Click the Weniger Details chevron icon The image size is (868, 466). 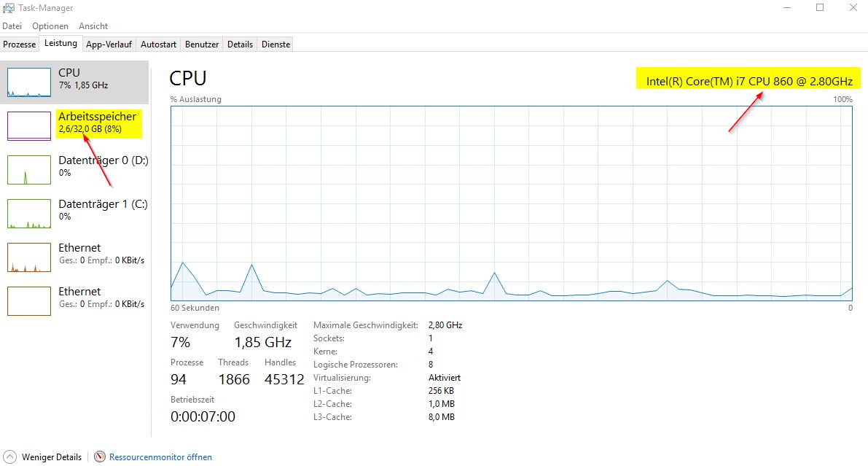(x=10, y=457)
